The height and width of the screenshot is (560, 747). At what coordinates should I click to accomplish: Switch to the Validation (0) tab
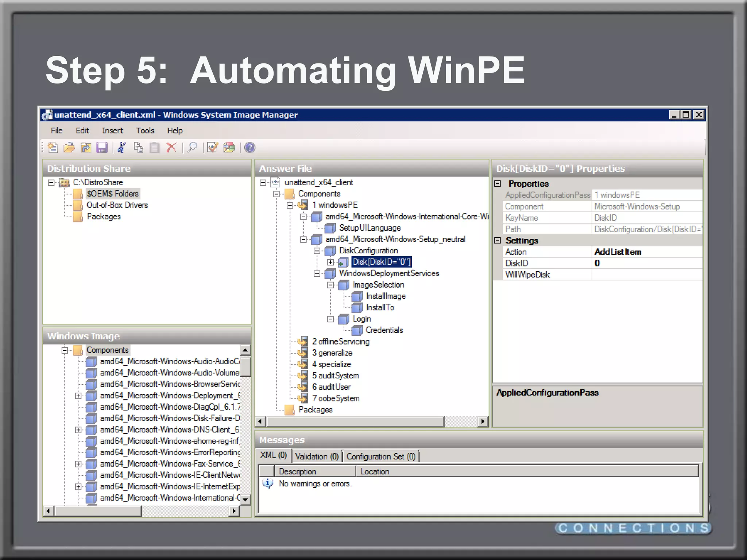coord(317,456)
